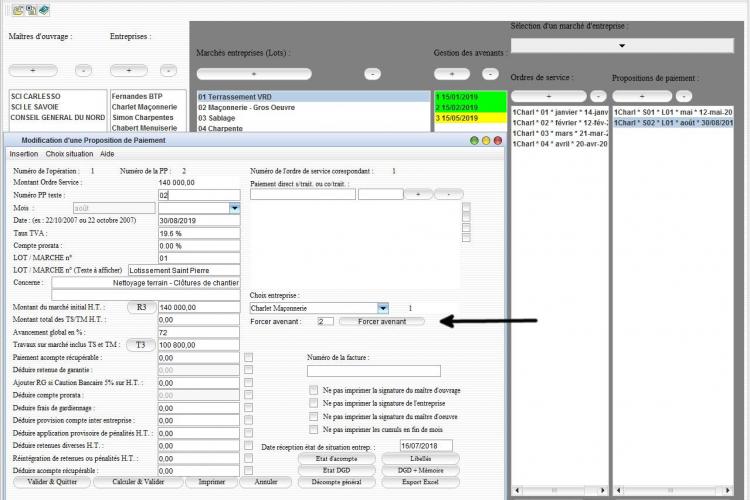Select ordre de service '1Charl * 03 * mars'
The width and height of the screenshot is (750, 500).
coord(560,133)
